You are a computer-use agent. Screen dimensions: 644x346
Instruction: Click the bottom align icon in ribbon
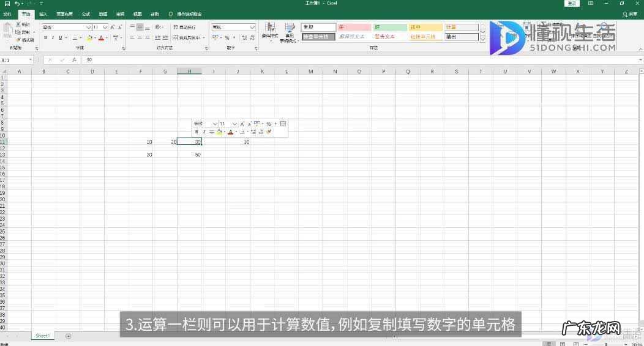(148, 27)
